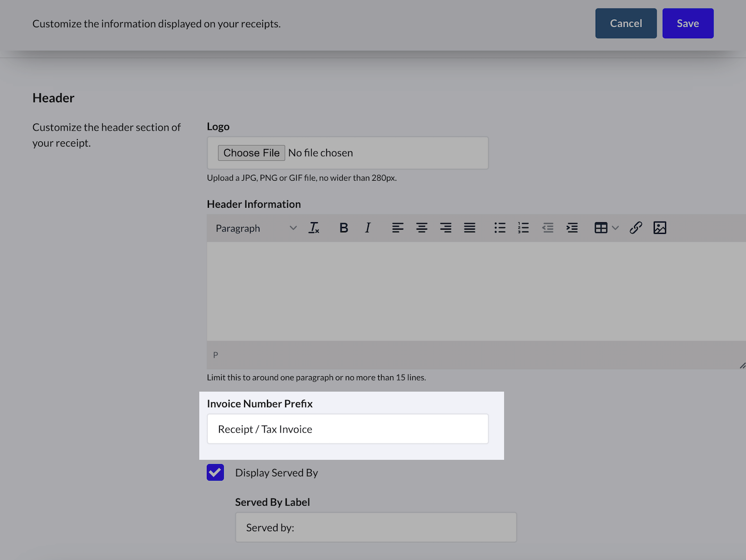Image resolution: width=746 pixels, height=560 pixels.
Task: Align header text to the right
Action: click(x=445, y=228)
